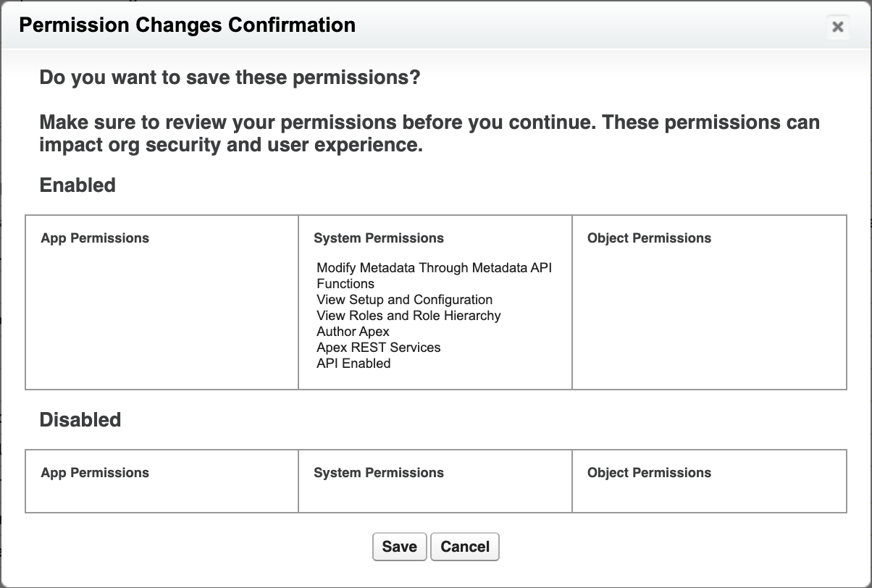Click App Permissions header under Disabled

click(x=95, y=473)
